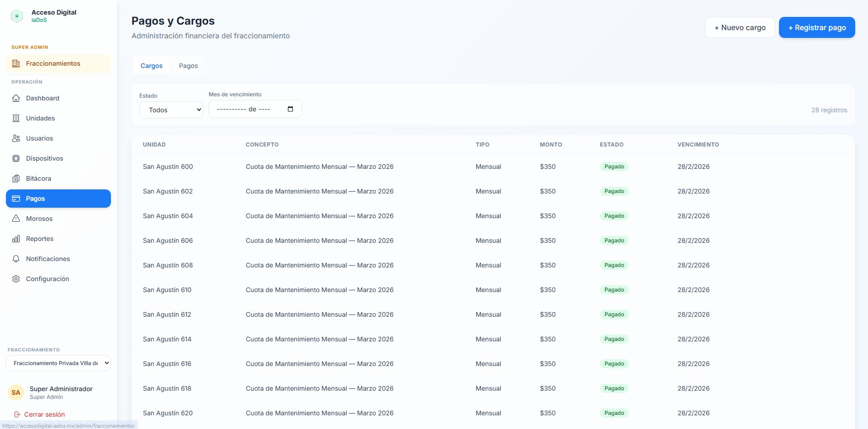Switch to the Pagos tab
The width and height of the screenshot is (868, 429).
(188, 66)
